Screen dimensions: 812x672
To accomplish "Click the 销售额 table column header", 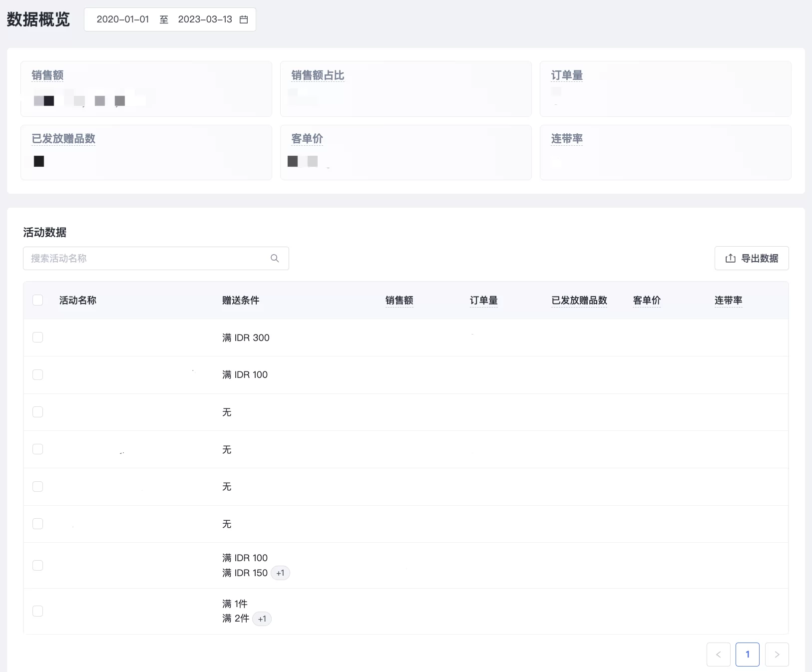I will 399,300.
